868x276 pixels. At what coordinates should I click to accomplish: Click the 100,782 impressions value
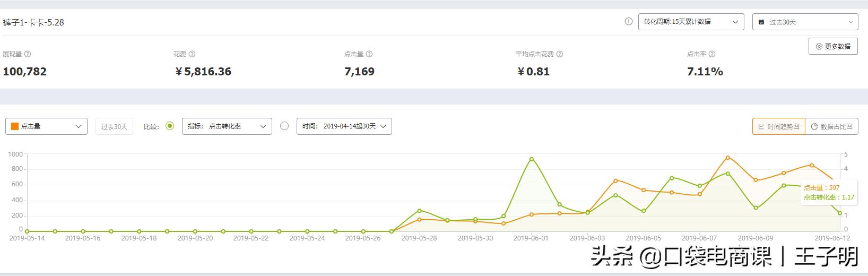click(x=24, y=72)
